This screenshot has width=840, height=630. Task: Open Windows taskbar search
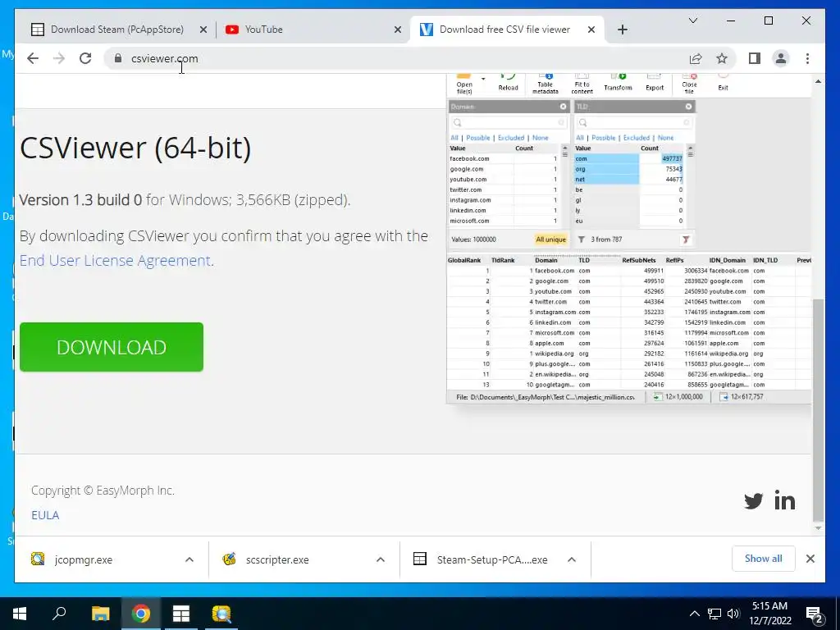59,614
